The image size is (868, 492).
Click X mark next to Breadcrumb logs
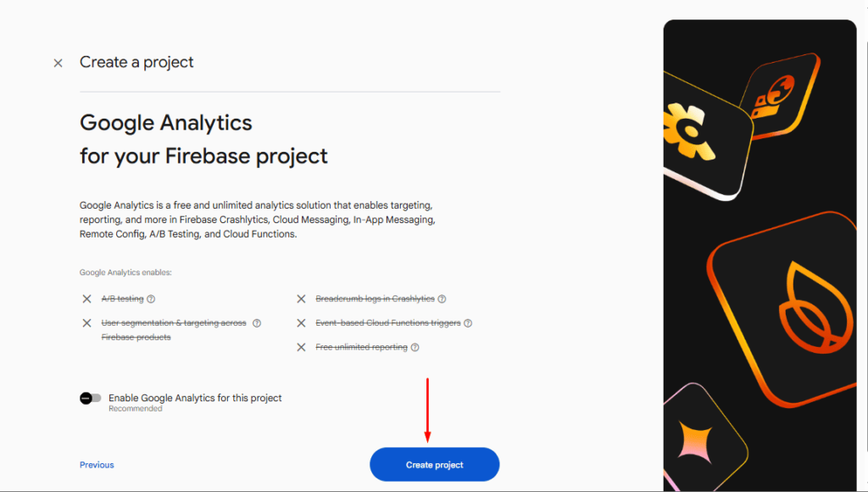coord(301,299)
